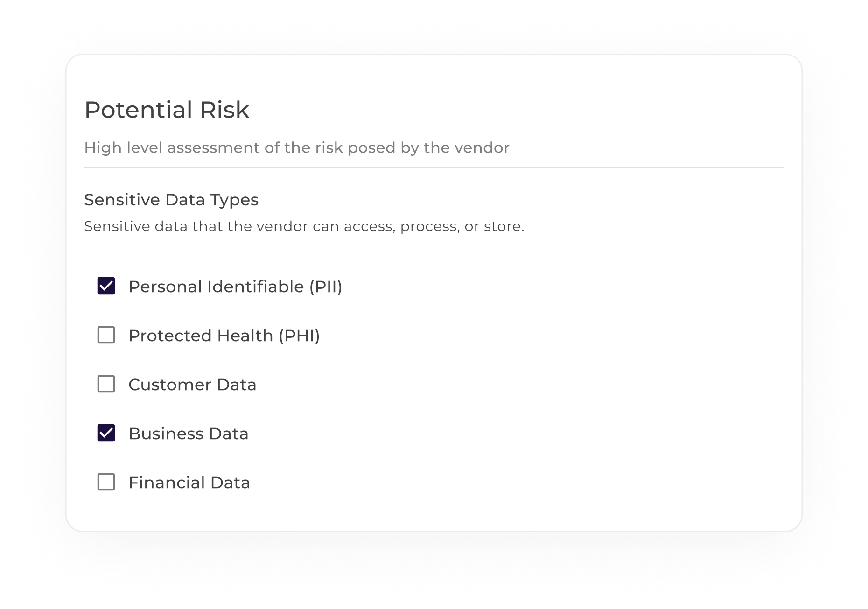868x609 pixels.
Task: Click the Potential Risk heading
Action: click(x=167, y=110)
